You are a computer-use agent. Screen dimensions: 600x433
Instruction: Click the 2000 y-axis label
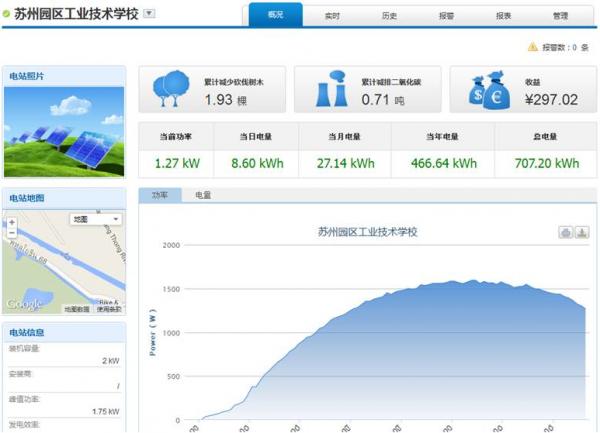click(171, 245)
